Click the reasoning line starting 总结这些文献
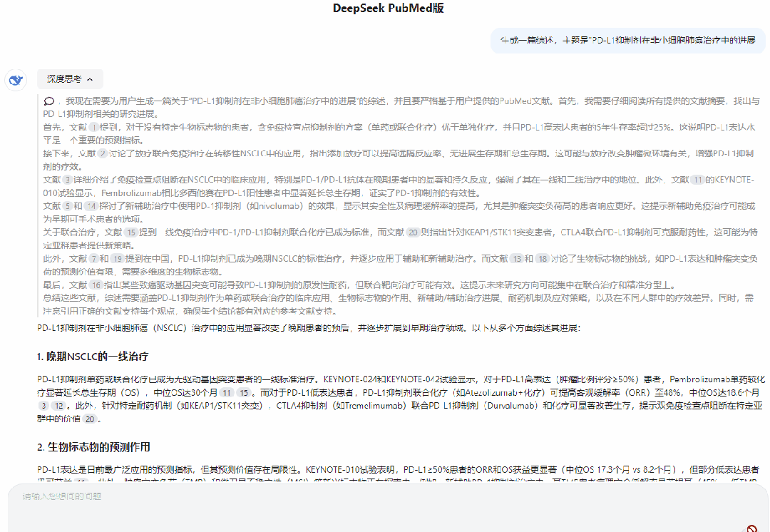This screenshot has width=770, height=532. pos(399,304)
